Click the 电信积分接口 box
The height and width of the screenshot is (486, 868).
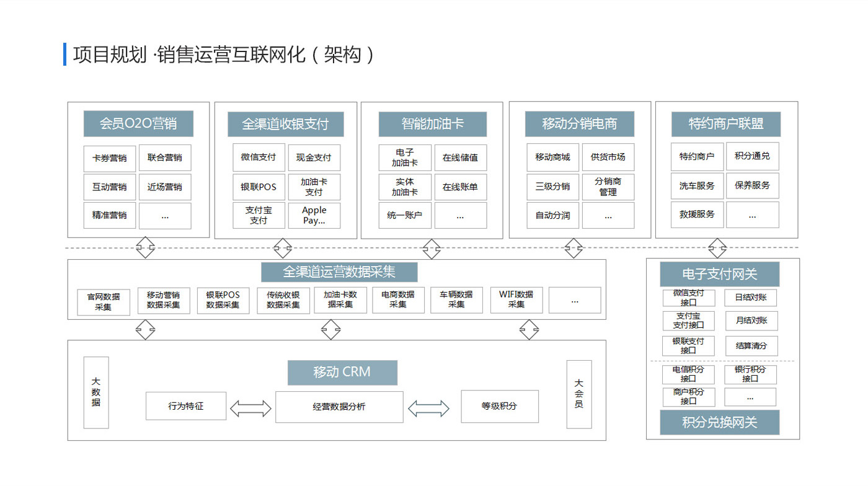pos(688,374)
